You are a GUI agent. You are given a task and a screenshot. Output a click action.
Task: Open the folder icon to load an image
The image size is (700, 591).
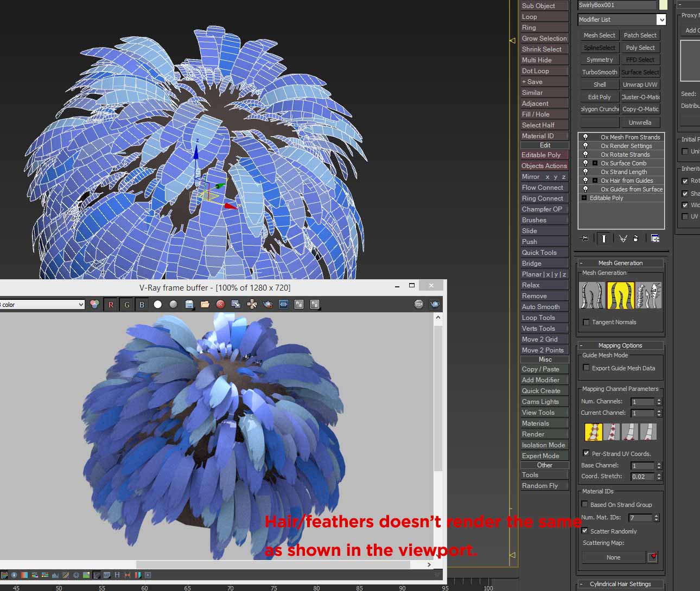[205, 305]
